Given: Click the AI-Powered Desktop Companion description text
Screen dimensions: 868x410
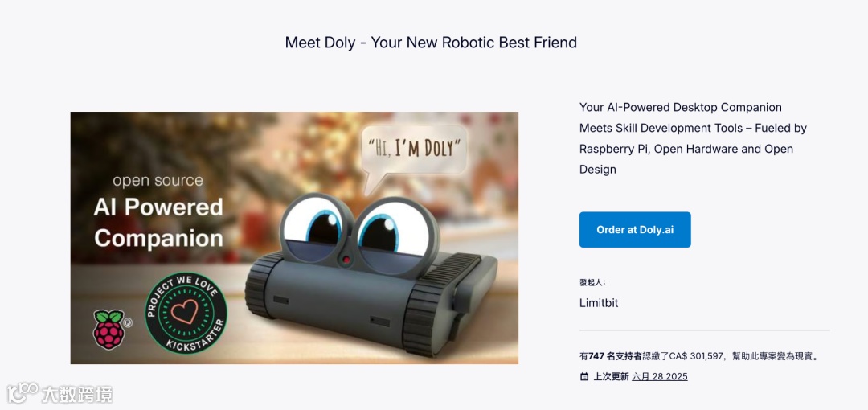Looking at the screenshot, I should [x=693, y=138].
